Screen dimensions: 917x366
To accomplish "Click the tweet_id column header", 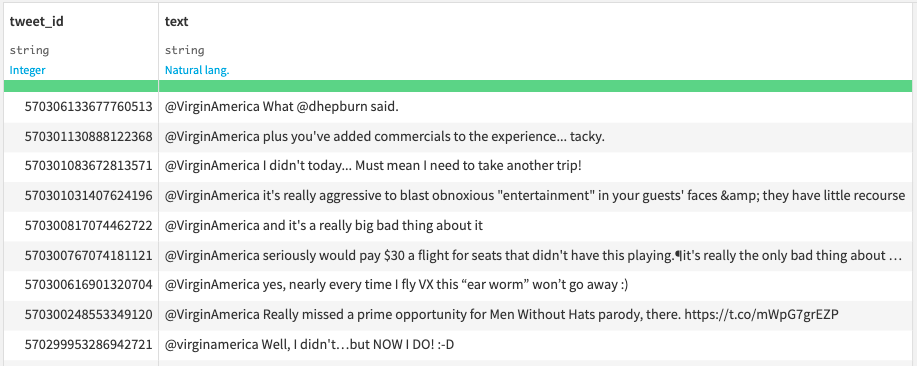I will click(36, 22).
